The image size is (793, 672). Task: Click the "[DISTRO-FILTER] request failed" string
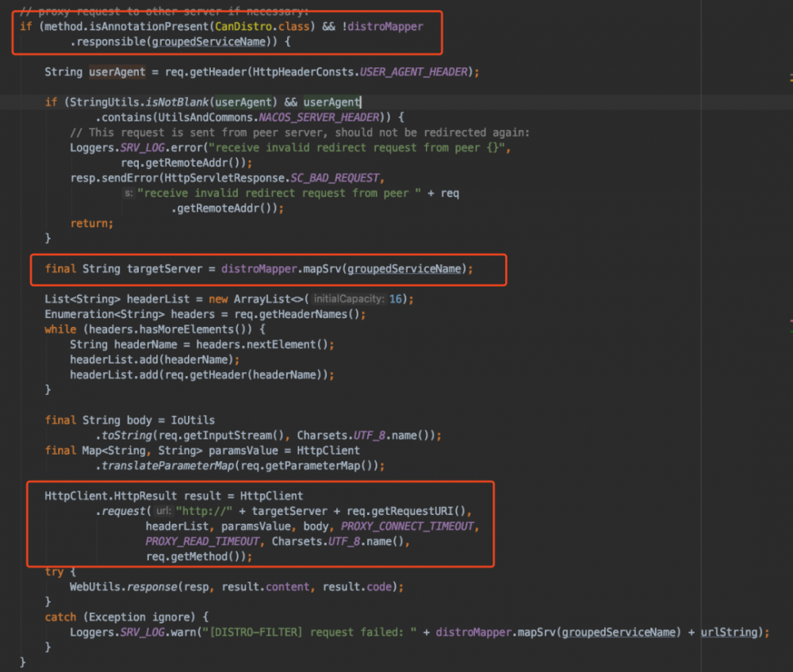[x=309, y=632]
